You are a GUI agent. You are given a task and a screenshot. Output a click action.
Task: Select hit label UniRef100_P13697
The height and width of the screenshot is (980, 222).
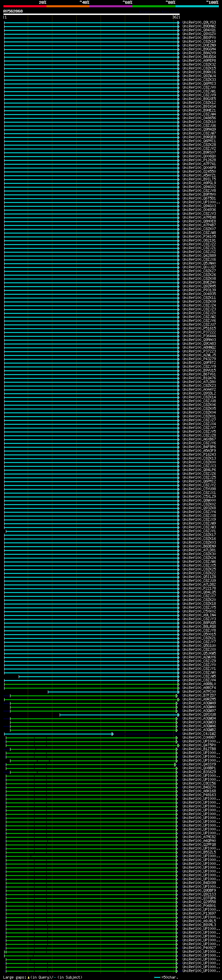tap(199, 913)
